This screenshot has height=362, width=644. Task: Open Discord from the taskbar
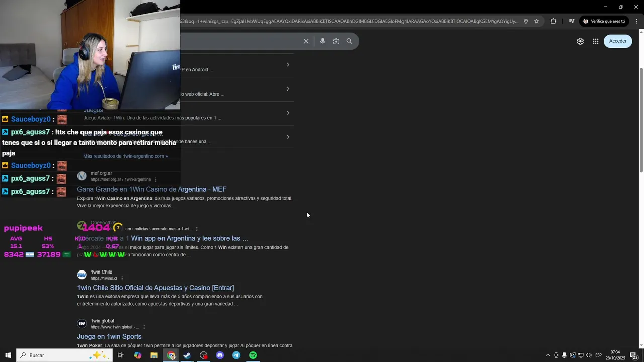220,355
